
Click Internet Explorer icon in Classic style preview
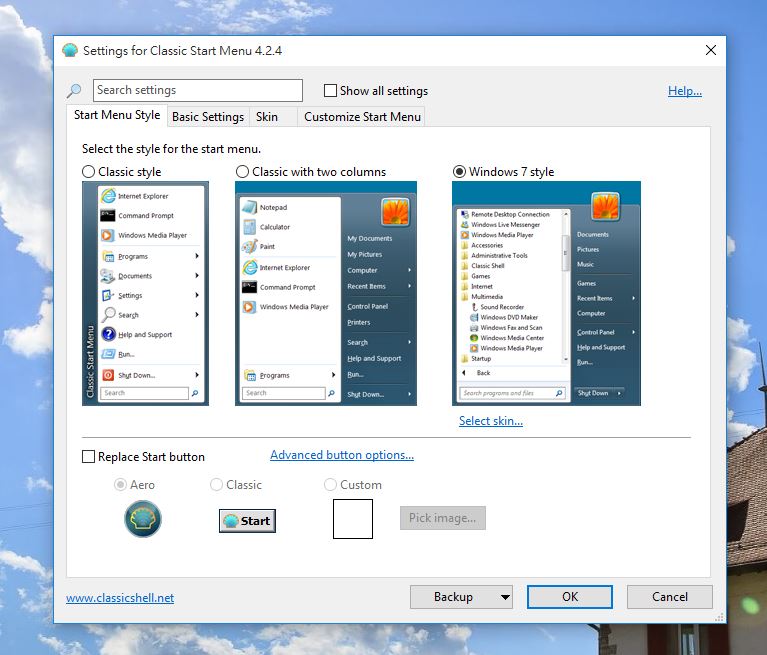[x=108, y=196]
